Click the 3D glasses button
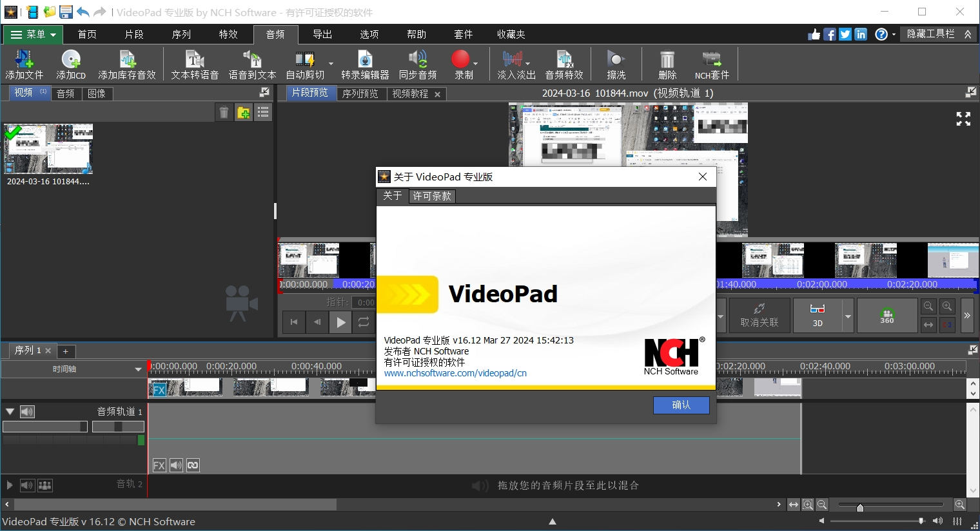The height and width of the screenshot is (531, 980). [x=817, y=315]
